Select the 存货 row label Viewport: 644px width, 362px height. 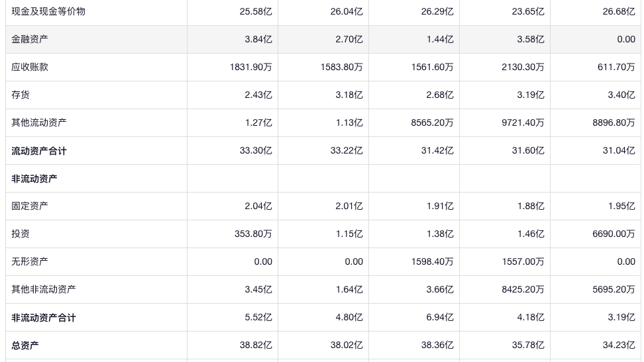(x=21, y=95)
